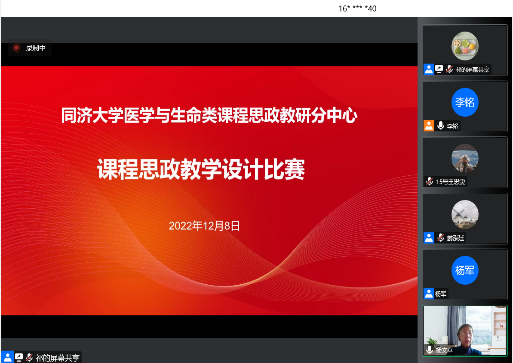513x363 pixels.
Task: Select the 杨军 round avatar
Action: click(x=465, y=270)
